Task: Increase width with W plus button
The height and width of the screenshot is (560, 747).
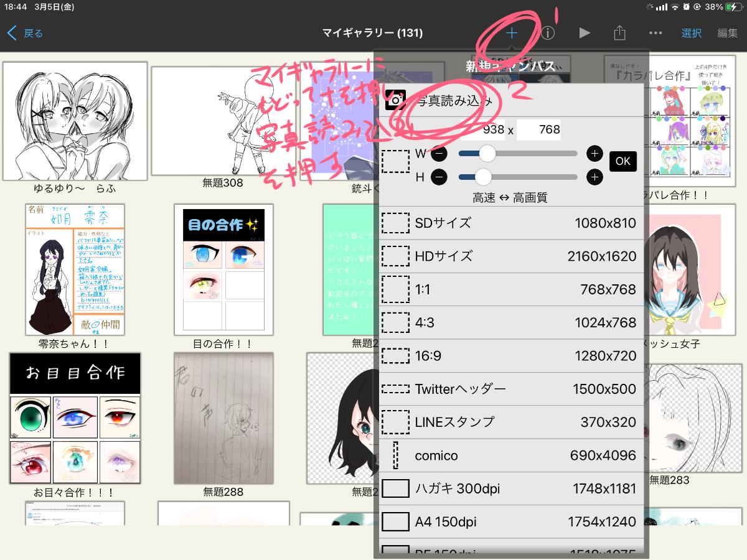Action: click(x=594, y=154)
